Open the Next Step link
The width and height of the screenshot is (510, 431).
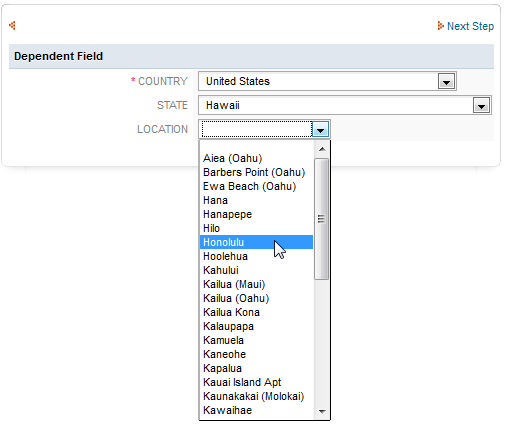pyautogui.click(x=470, y=26)
